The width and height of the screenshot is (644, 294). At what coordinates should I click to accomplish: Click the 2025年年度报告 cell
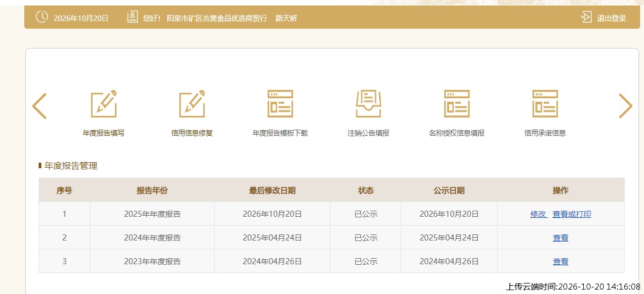pyautogui.click(x=152, y=214)
